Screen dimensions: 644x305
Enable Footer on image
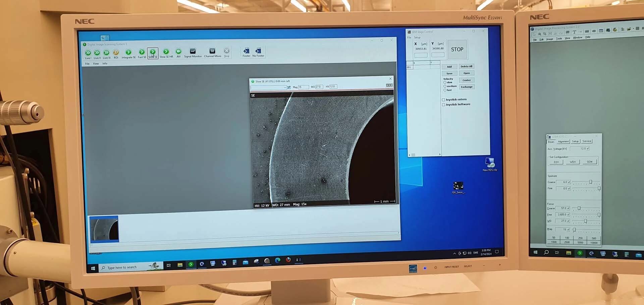click(x=246, y=51)
